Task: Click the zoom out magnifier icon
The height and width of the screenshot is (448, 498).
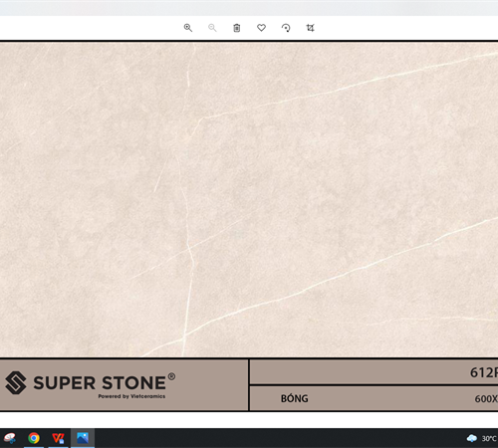Action: click(x=212, y=28)
